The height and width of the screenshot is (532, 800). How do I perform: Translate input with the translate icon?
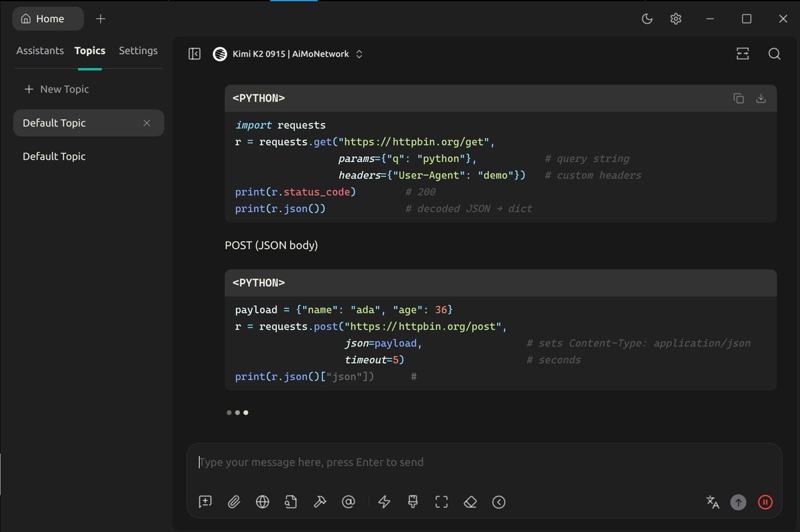pos(713,502)
